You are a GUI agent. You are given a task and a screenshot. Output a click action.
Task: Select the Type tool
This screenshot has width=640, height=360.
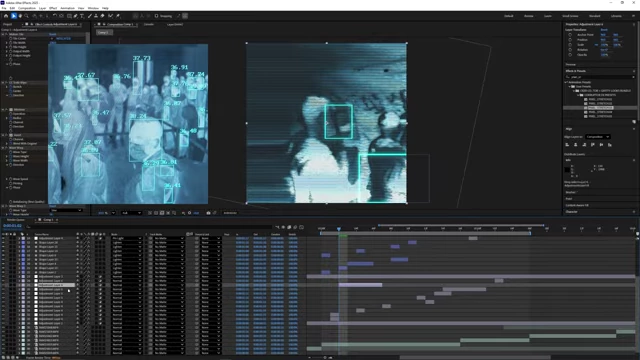(82, 16)
